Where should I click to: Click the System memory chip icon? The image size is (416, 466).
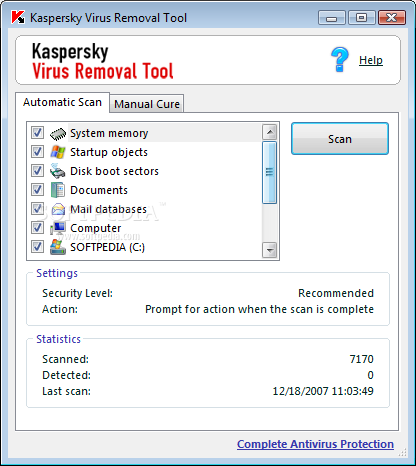click(x=58, y=133)
